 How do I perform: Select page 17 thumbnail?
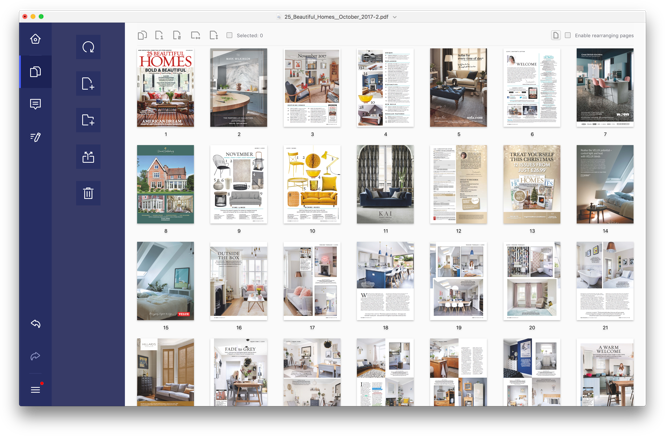click(x=312, y=281)
